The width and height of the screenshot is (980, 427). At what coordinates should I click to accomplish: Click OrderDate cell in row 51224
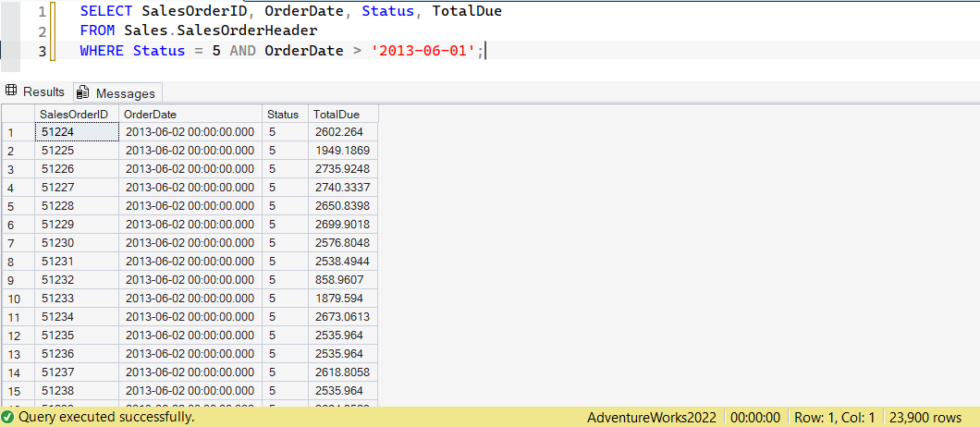tap(190, 132)
